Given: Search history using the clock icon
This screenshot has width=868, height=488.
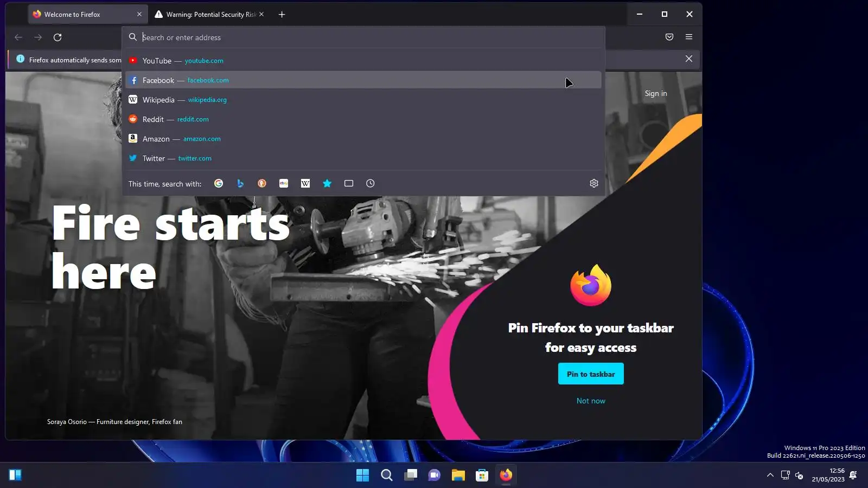Looking at the screenshot, I should [x=371, y=183].
